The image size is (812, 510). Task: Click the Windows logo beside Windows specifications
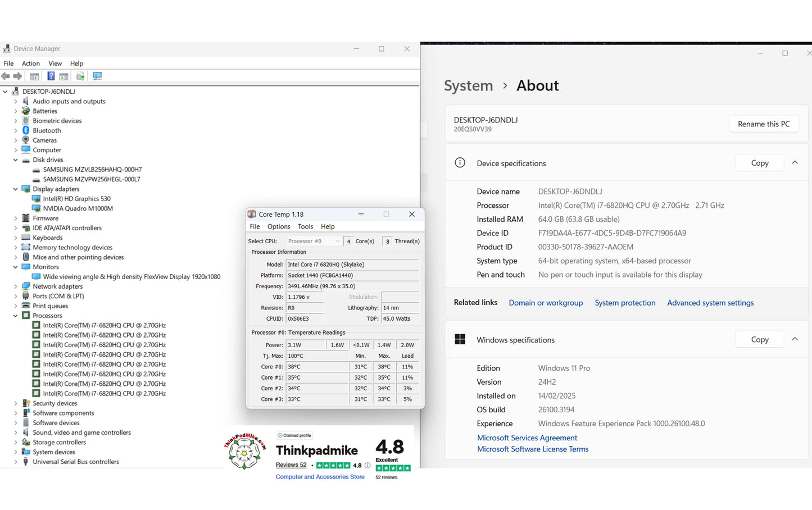tap(460, 339)
